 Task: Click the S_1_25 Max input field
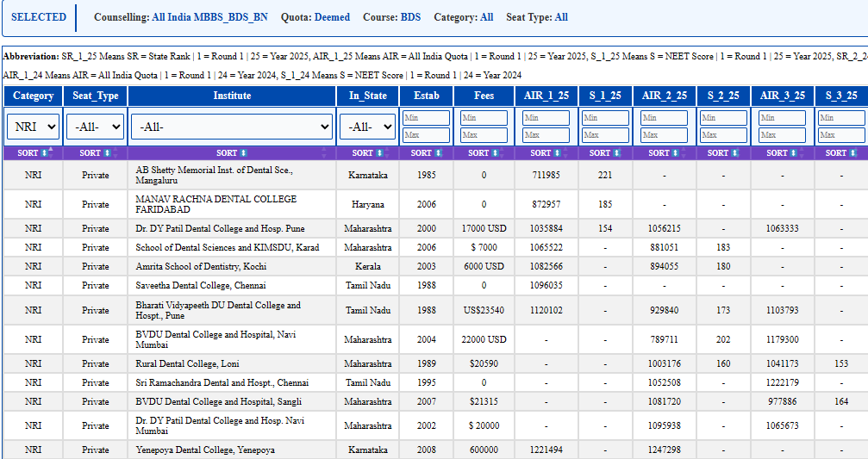click(x=606, y=135)
